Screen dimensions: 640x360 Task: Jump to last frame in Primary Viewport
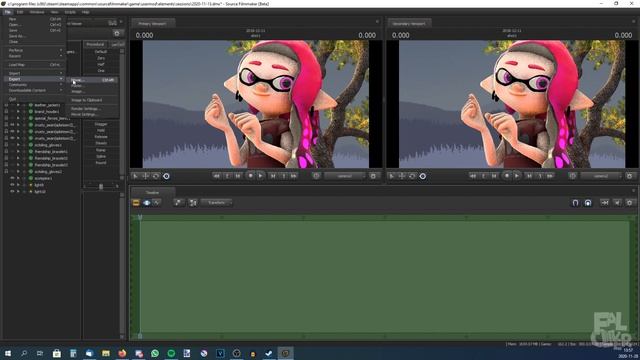click(x=294, y=176)
